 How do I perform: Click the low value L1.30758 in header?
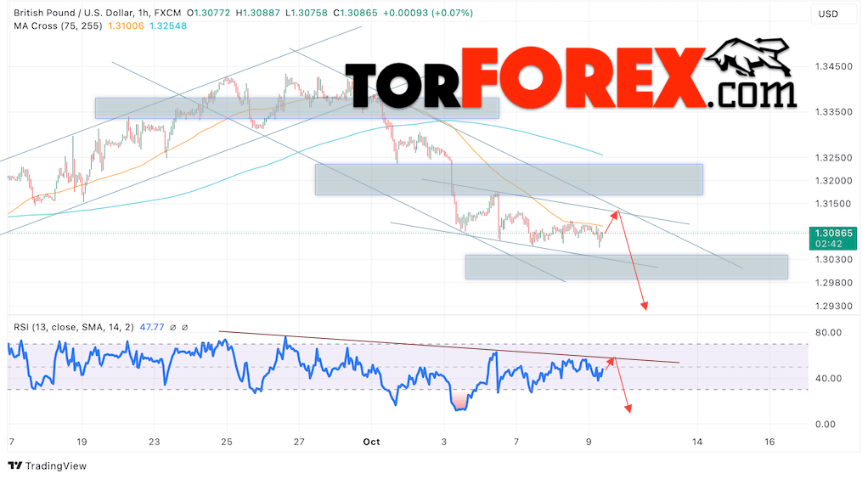tap(307, 13)
